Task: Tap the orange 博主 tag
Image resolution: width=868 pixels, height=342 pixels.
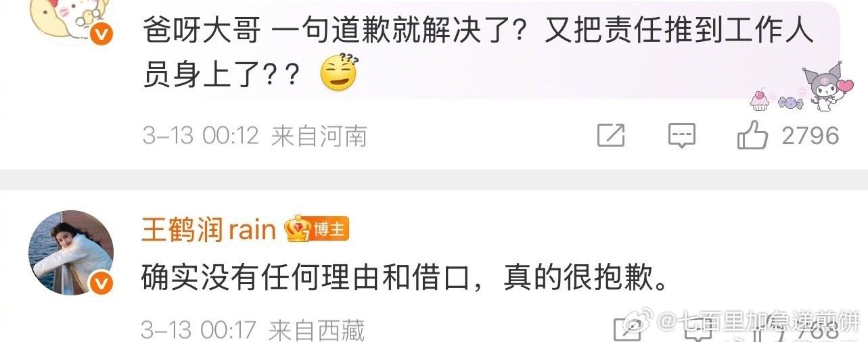Action: pos(329,230)
